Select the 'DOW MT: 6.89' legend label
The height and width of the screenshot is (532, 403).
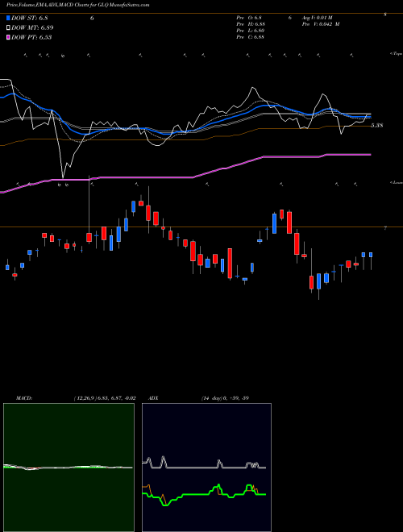pos(32,28)
